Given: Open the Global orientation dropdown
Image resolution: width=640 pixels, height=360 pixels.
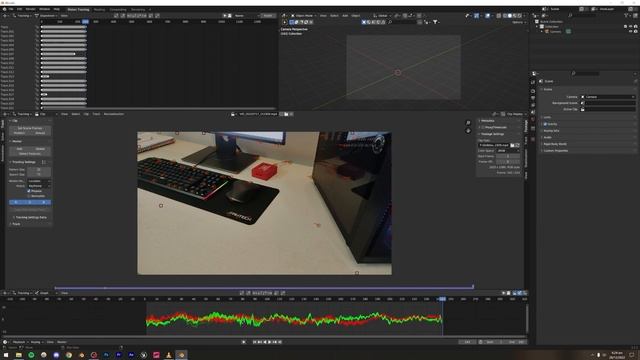Looking at the screenshot, I should (x=382, y=16).
